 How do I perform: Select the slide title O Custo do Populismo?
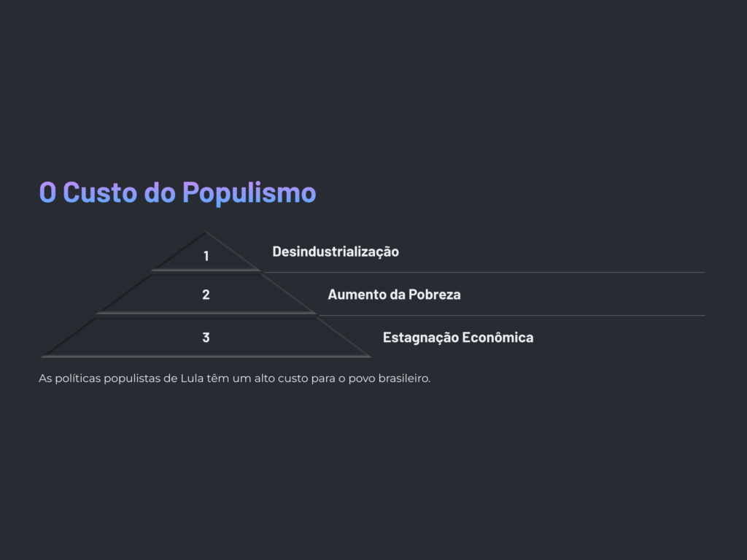(x=178, y=192)
